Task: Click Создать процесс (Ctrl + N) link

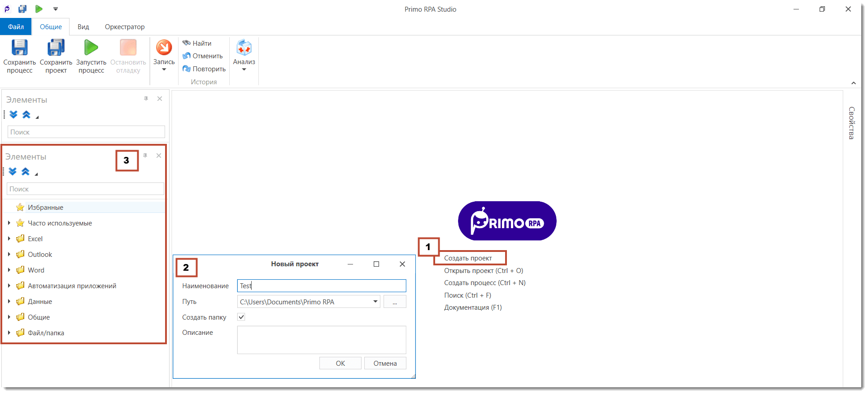Action: pos(485,283)
